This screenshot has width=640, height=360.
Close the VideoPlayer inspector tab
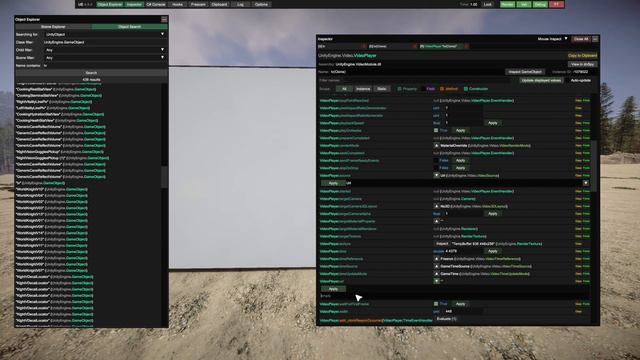pyautogui.click(x=466, y=47)
